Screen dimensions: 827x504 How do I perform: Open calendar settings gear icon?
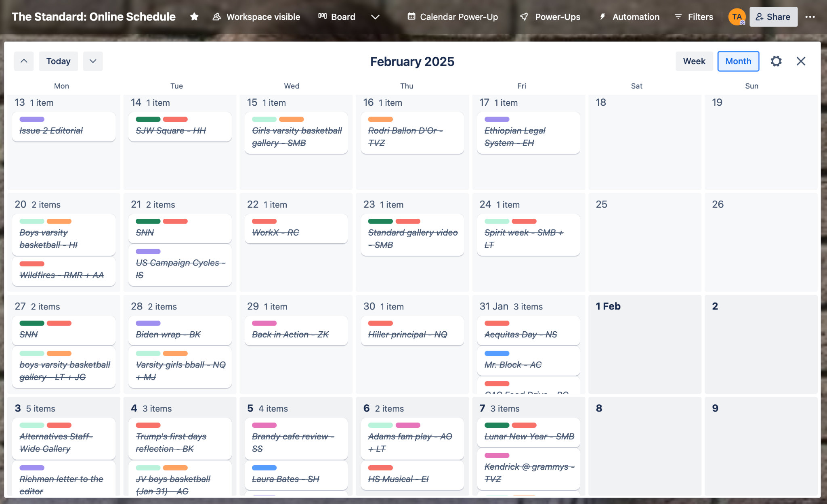pos(776,61)
